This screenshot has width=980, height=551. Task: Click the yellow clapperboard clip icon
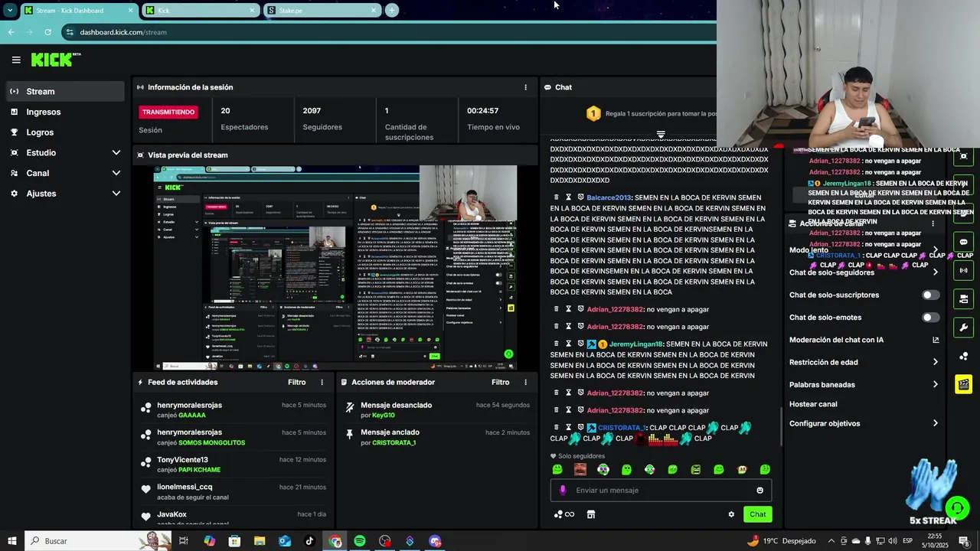click(963, 384)
